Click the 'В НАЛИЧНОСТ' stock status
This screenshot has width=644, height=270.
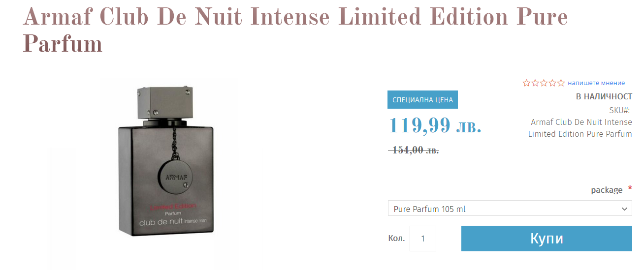[604, 96]
